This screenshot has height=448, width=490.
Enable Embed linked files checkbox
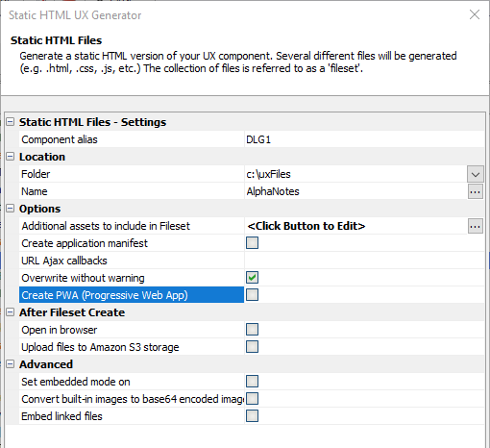(252, 416)
